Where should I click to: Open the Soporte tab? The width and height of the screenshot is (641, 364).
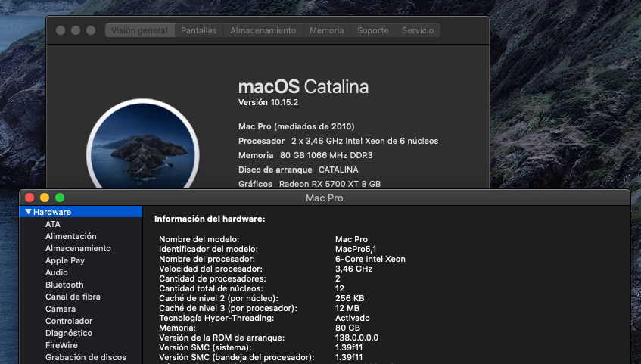pyautogui.click(x=373, y=30)
